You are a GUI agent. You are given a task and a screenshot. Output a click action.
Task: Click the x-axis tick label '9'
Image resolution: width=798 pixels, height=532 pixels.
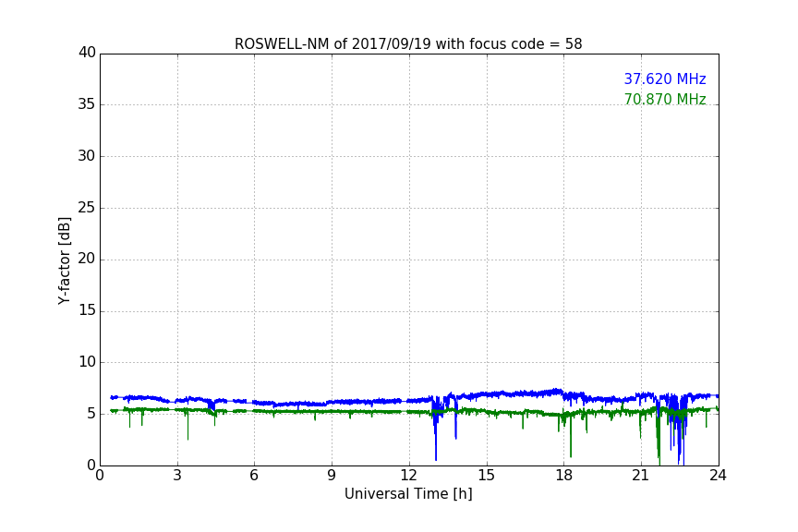(x=332, y=476)
